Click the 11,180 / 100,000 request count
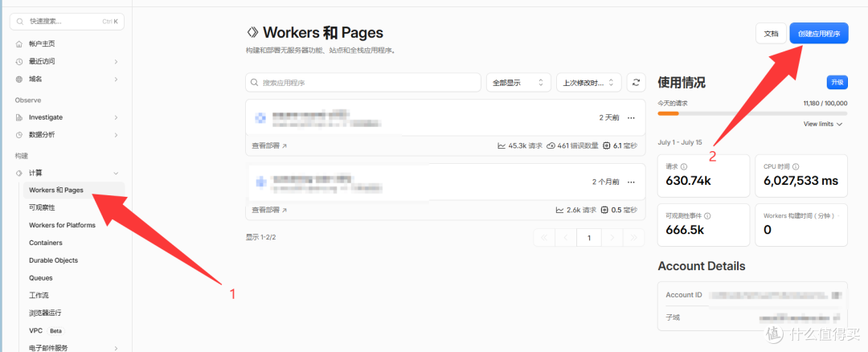Viewport: 868px width, 352px height. point(825,104)
